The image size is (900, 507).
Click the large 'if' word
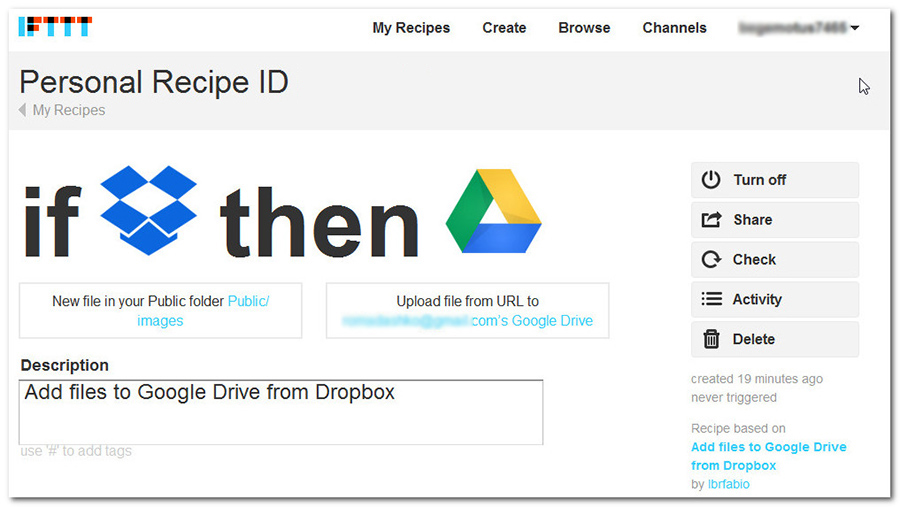pyautogui.click(x=52, y=221)
